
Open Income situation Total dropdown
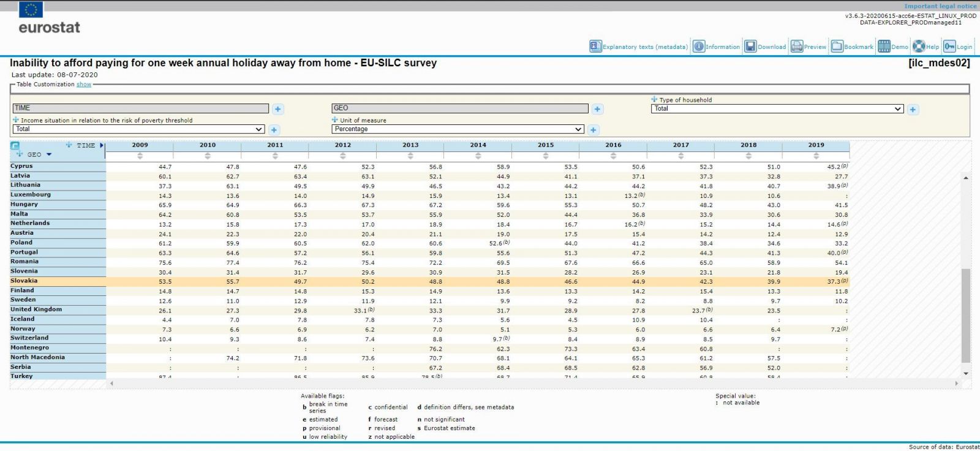coord(138,129)
